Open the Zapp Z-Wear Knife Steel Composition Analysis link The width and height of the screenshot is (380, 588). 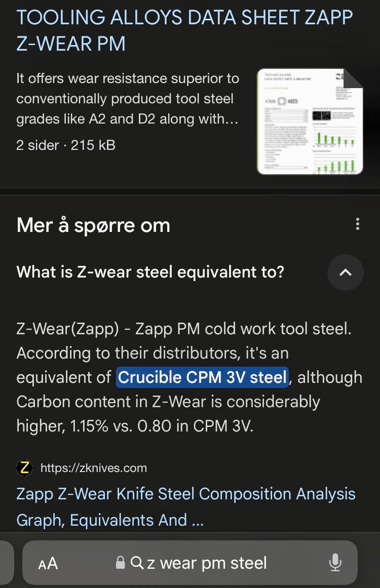(x=185, y=506)
